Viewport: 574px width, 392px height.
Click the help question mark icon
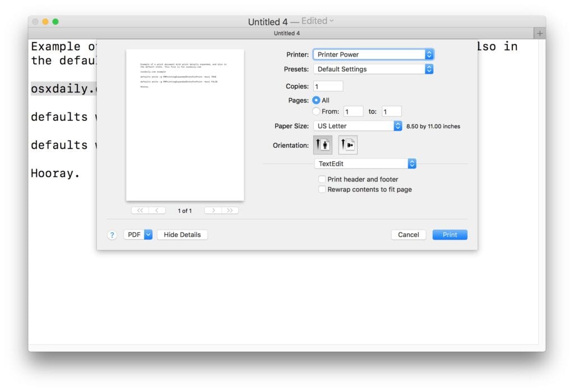pos(112,235)
